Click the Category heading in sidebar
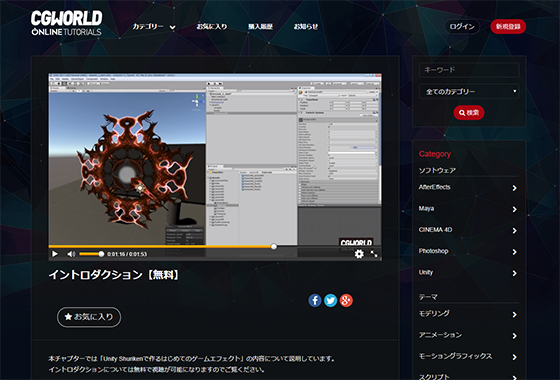This screenshot has height=380, width=560. [x=435, y=154]
